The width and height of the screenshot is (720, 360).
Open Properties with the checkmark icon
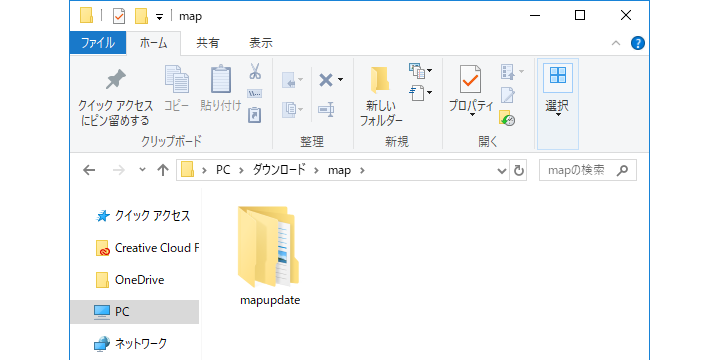(x=470, y=79)
